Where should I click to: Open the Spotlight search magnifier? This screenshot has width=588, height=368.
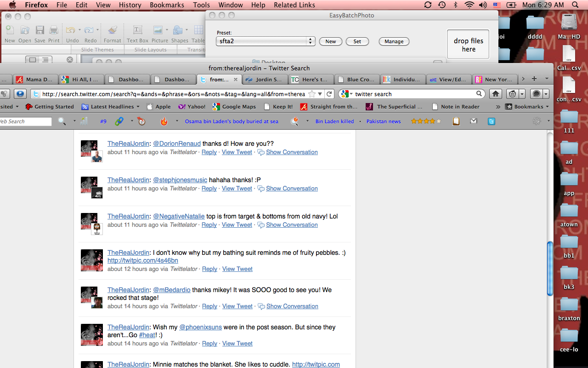(x=575, y=5)
